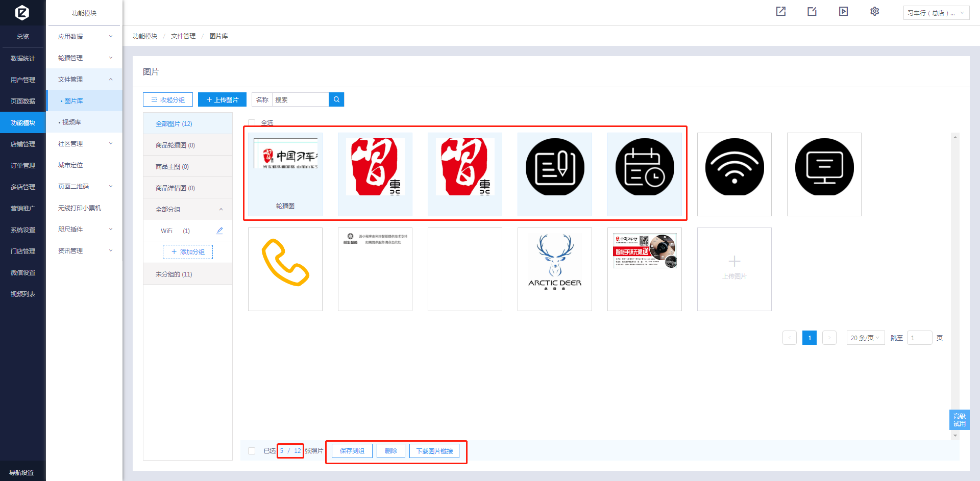Screen dimensions: 980x481
Task: Open the store selector dropdown 习车行
Action: 936,13
